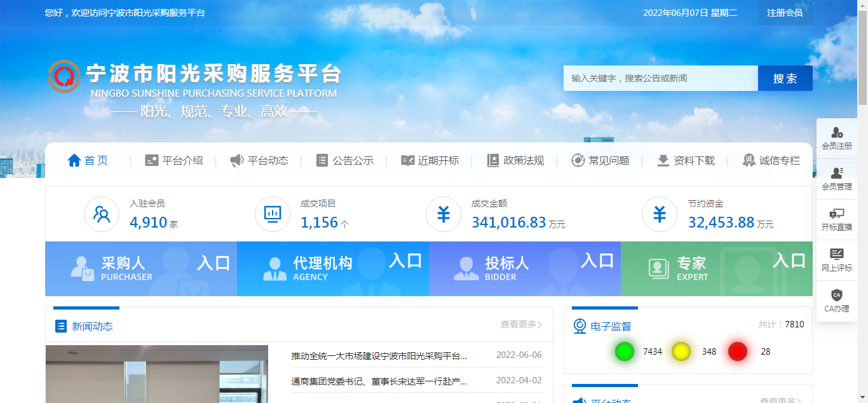Open 开标直播 live broadcast icon
The image size is (868, 403).
click(836, 214)
